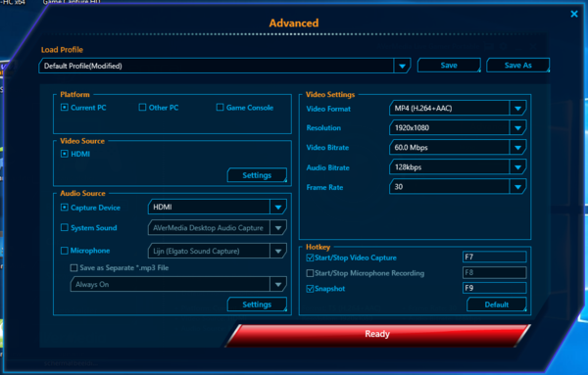Open the Load Profile dropdown arrow

(x=402, y=66)
